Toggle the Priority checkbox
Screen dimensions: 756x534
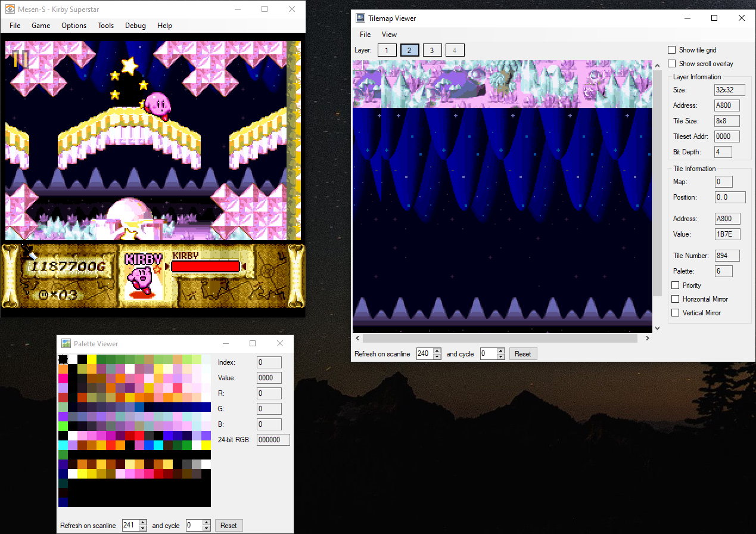point(676,285)
